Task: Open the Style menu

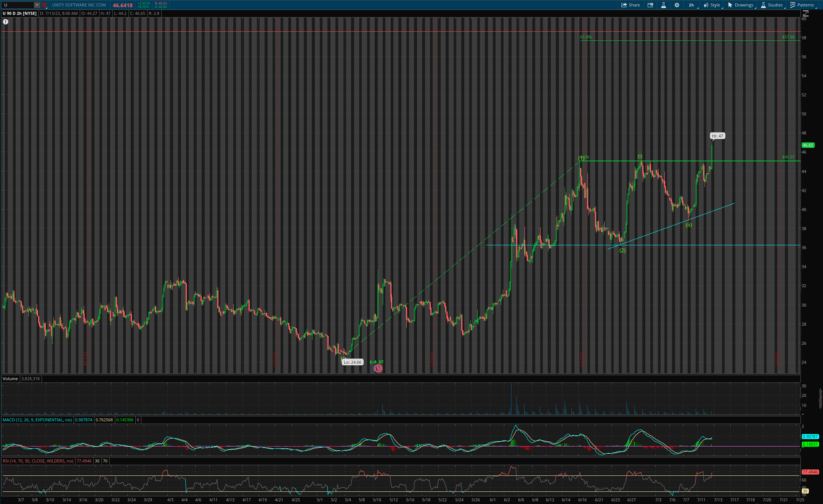Action: coord(712,5)
